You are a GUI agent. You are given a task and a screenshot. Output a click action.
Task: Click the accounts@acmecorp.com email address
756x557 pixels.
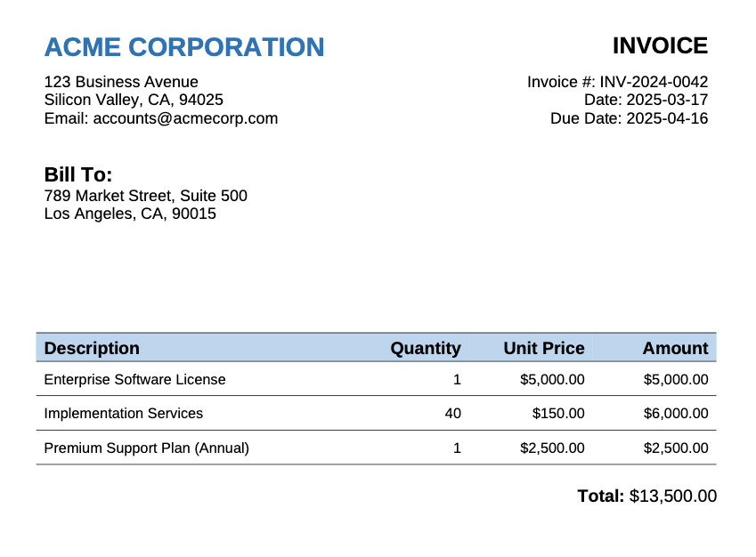pos(185,118)
